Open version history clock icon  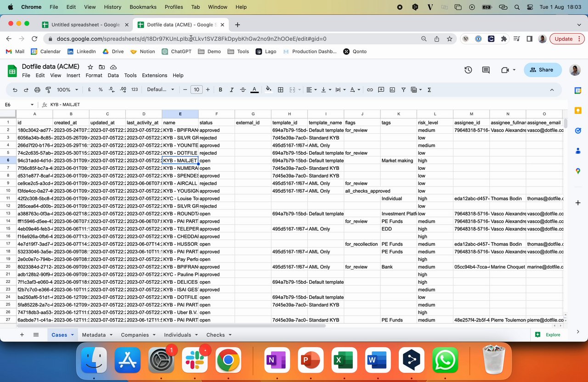(468, 70)
